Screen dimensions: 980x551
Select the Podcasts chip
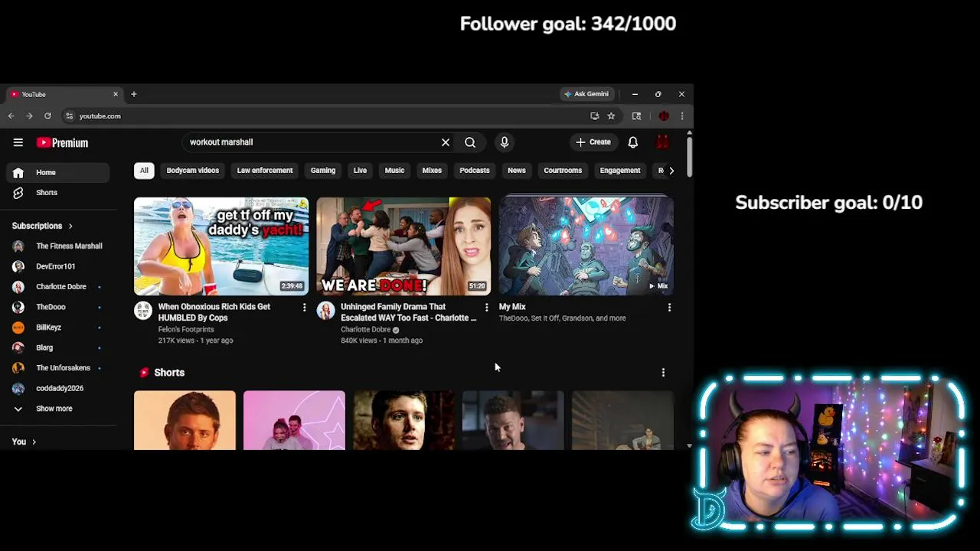tap(475, 171)
